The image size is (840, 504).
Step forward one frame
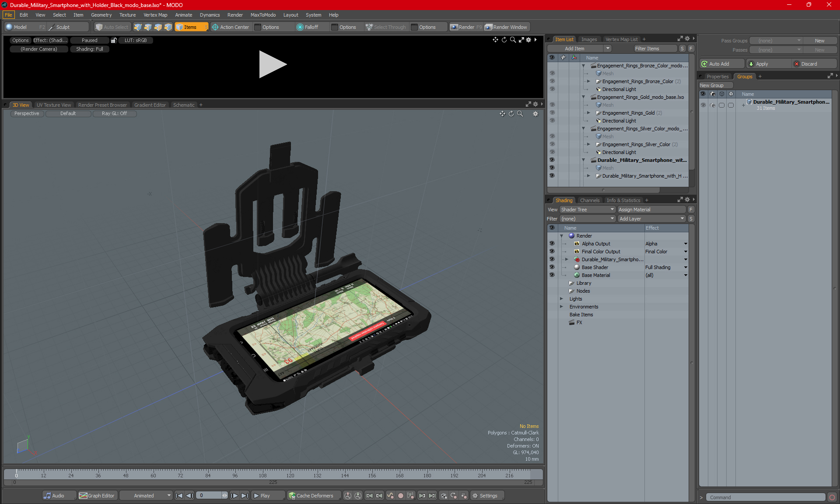click(x=234, y=496)
